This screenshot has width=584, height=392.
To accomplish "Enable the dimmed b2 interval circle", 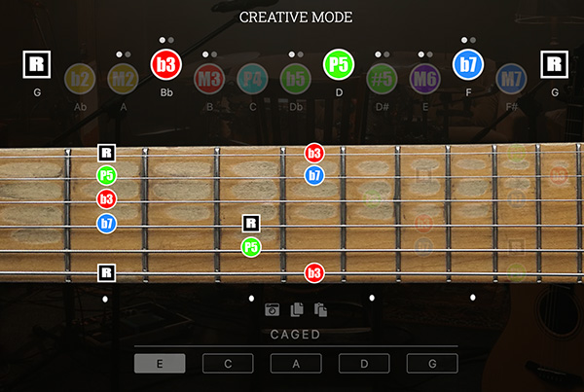I will (x=80, y=79).
